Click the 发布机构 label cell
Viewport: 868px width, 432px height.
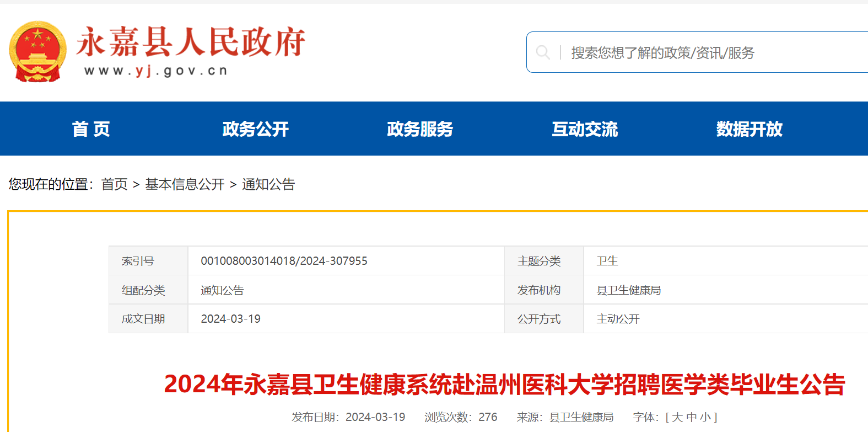[544, 290]
